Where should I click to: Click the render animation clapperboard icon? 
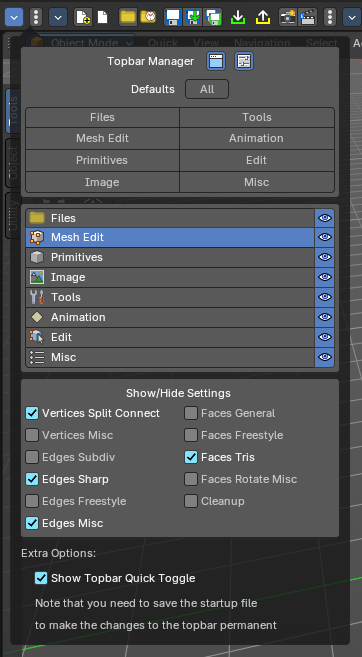tap(308, 17)
